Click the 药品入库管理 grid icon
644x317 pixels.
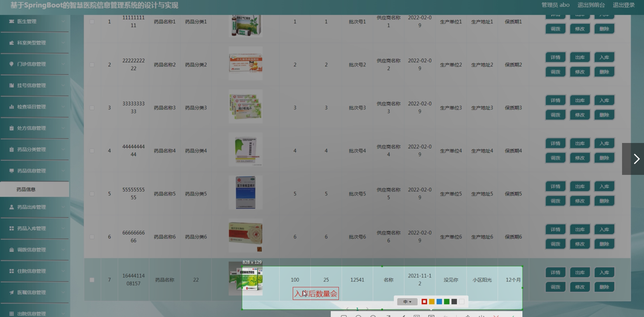(x=11, y=228)
